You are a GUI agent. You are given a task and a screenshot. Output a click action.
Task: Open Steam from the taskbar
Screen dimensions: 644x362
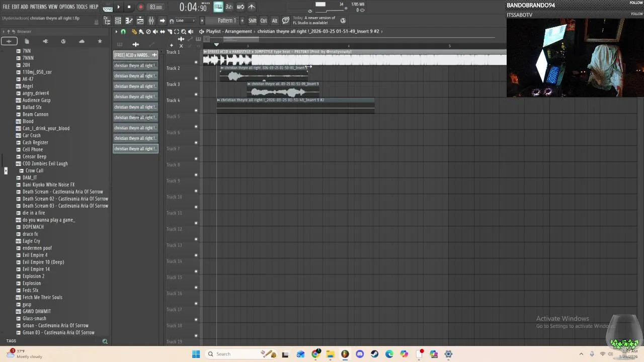[x=374, y=354]
